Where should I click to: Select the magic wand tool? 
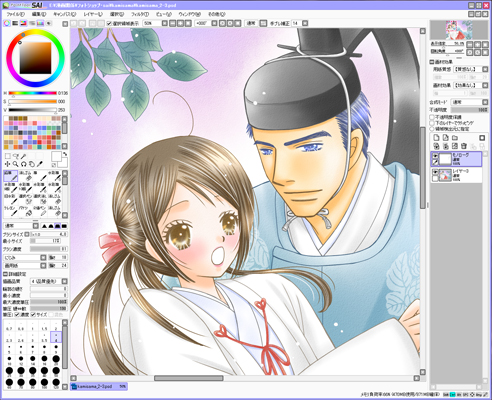pos(23,156)
